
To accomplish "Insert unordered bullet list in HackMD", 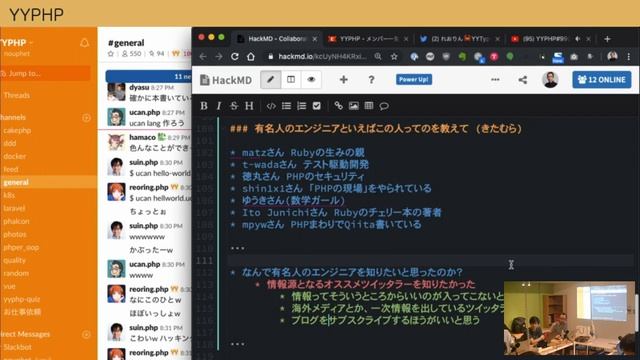I will click(286, 106).
